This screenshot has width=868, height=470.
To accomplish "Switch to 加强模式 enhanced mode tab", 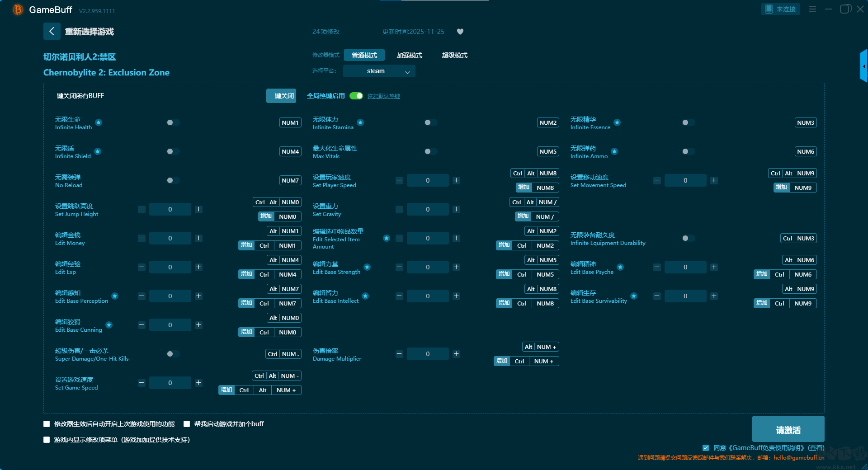I will coord(409,55).
